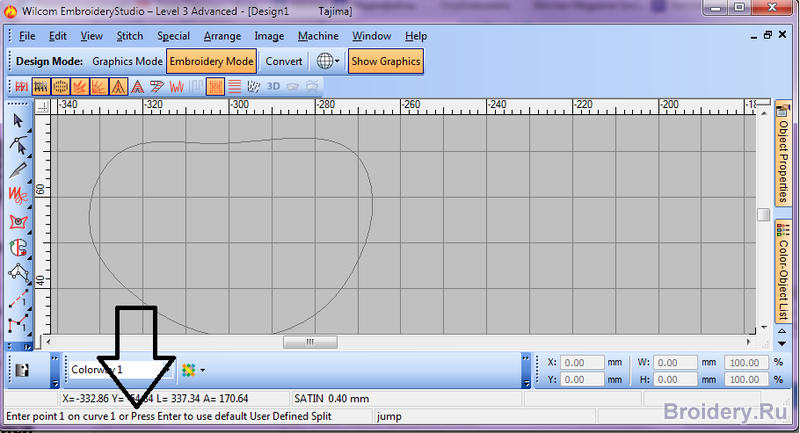The height and width of the screenshot is (433, 800).
Task: Click the colorful thread palette icon
Action: click(x=187, y=369)
